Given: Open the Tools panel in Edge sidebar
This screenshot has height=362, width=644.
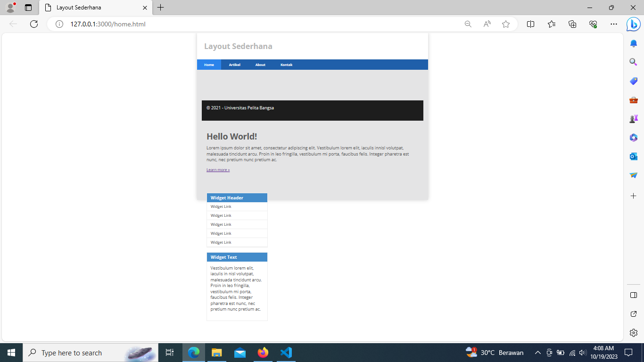Looking at the screenshot, I should pos(633,99).
